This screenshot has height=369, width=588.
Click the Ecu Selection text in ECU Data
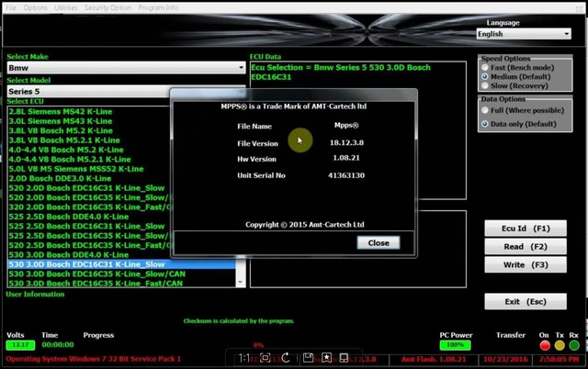pos(341,73)
